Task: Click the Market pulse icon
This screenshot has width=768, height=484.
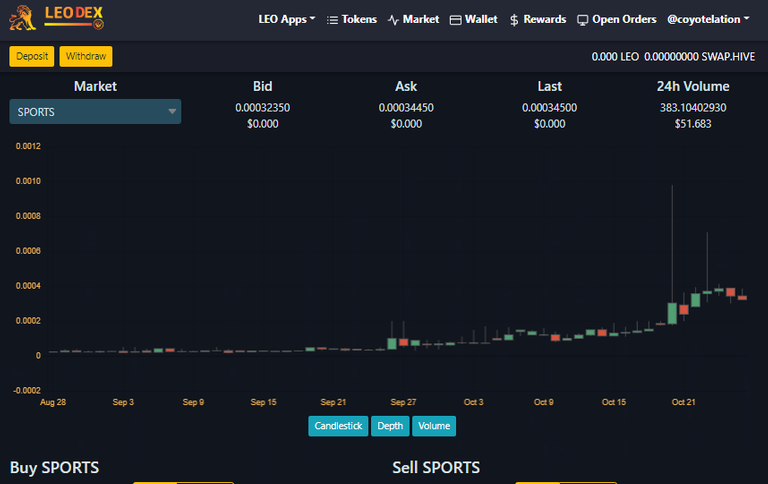Action: coord(393,20)
